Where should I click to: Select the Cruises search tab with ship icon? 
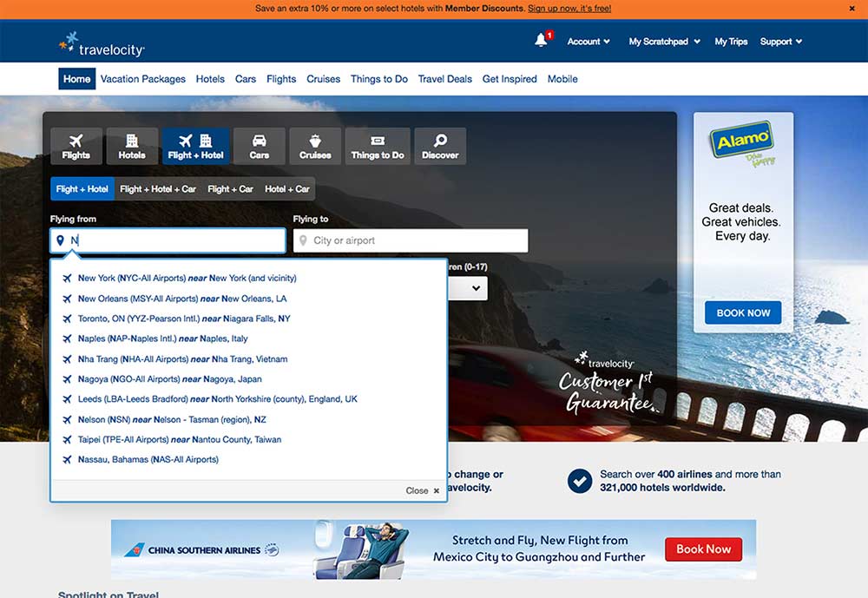click(x=315, y=146)
